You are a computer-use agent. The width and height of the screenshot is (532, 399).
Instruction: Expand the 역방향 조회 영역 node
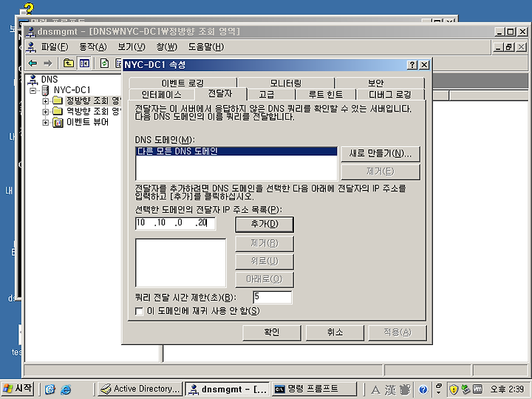[x=46, y=112]
